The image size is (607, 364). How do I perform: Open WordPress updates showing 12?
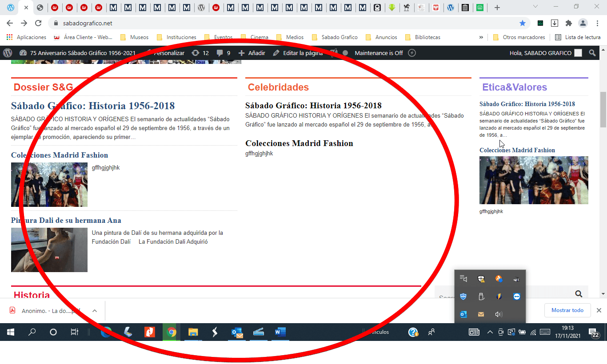pyautogui.click(x=200, y=53)
